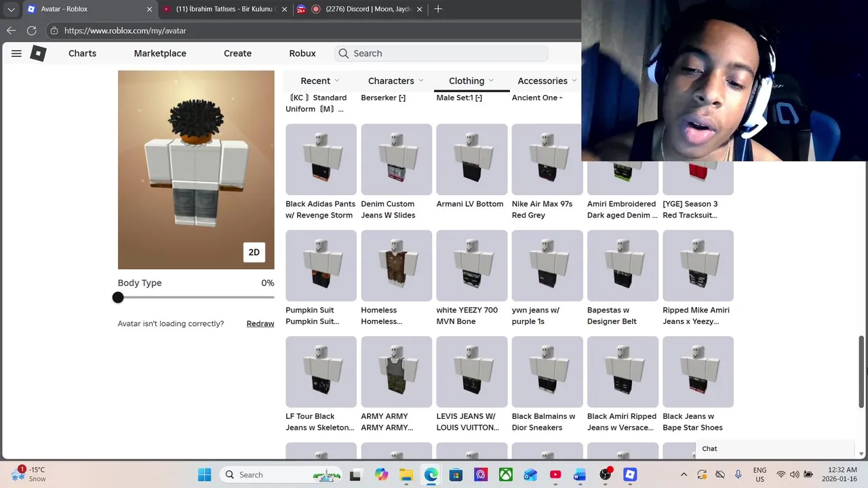Click the Body Type slider handle
Image resolution: width=868 pixels, height=488 pixels.
tap(118, 298)
